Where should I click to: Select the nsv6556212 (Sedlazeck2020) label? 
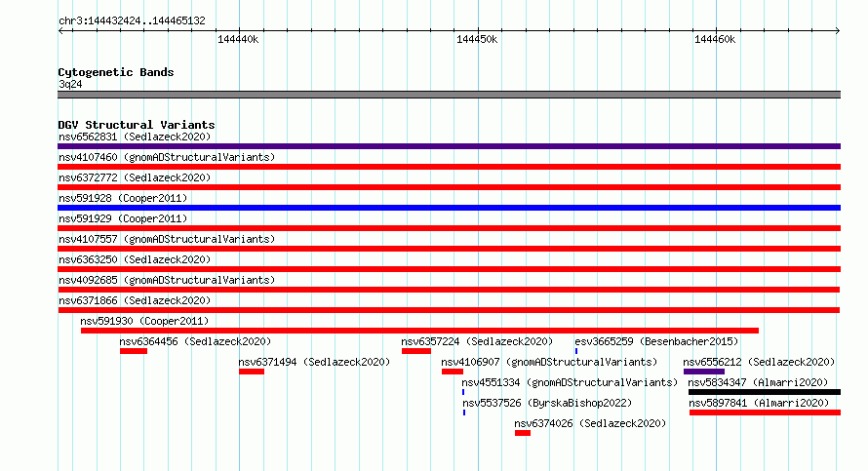coord(759,362)
